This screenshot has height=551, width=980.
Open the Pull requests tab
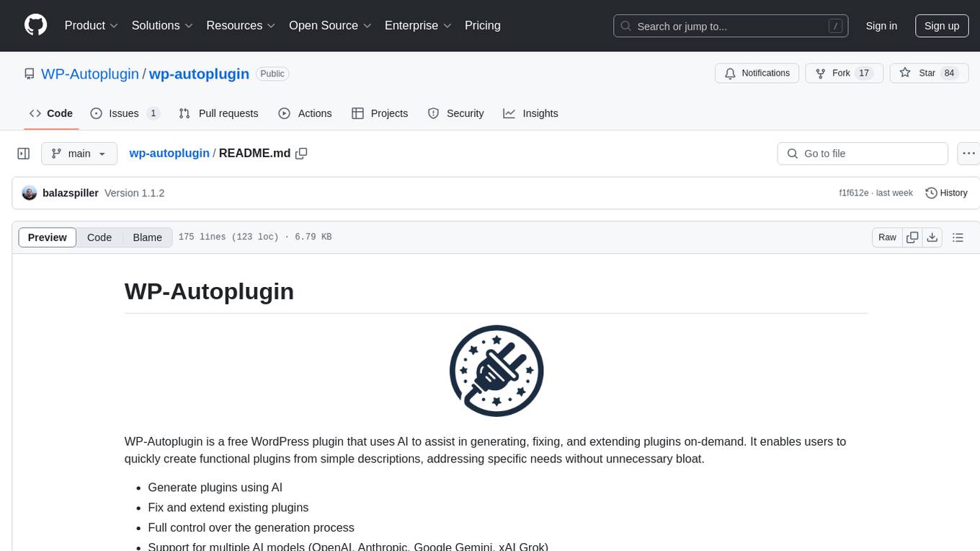[x=218, y=113]
